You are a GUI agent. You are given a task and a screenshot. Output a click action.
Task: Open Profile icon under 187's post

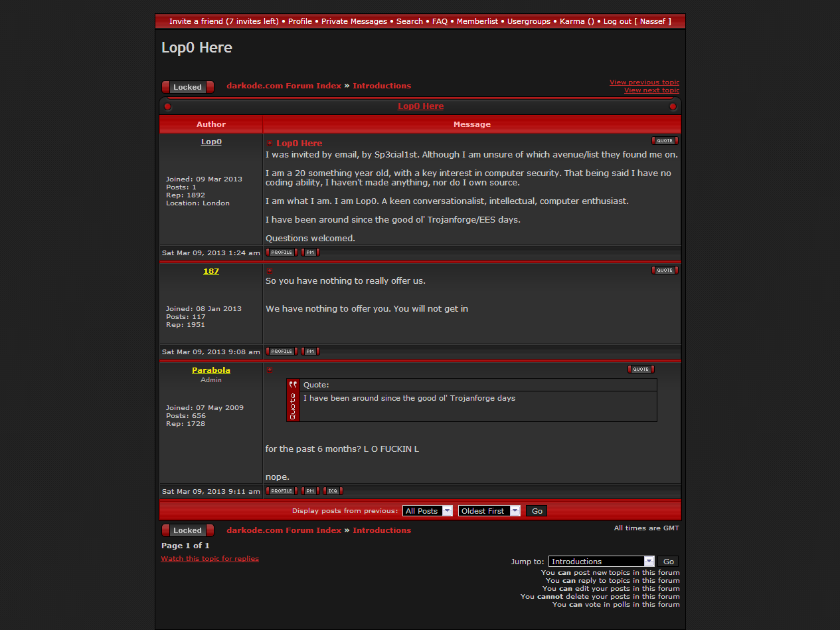282,352
